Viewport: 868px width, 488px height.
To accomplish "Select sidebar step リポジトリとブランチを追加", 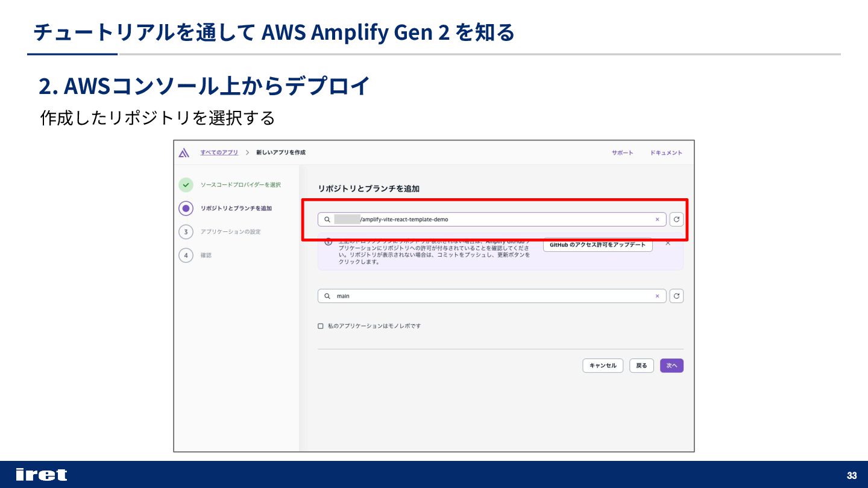I will (x=236, y=208).
